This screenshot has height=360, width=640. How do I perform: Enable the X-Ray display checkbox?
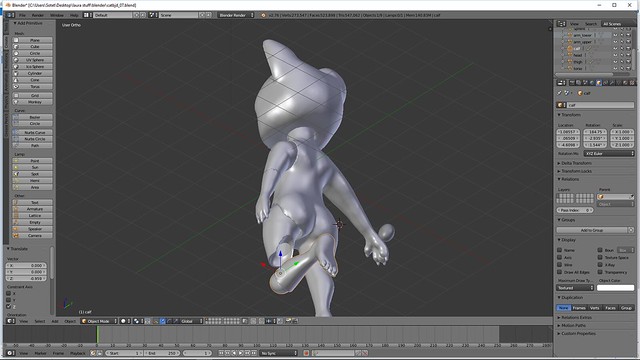(x=600, y=264)
